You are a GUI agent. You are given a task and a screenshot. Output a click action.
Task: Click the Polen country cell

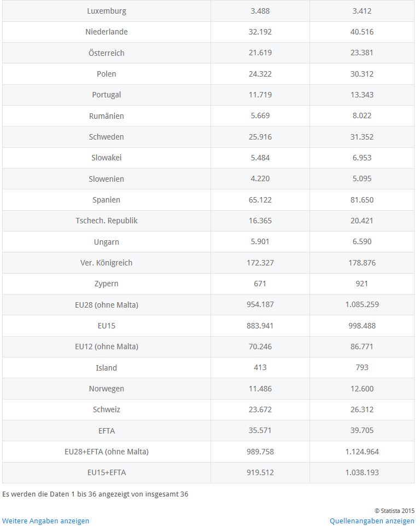(x=107, y=74)
